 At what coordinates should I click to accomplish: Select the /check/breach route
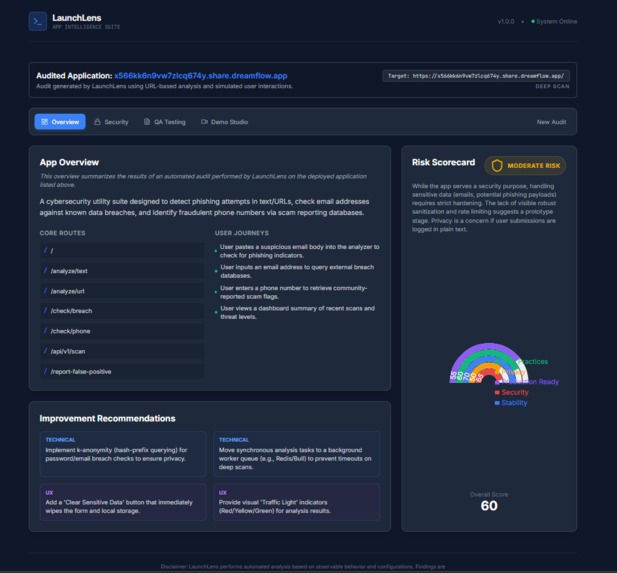click(x=122, y=311)
